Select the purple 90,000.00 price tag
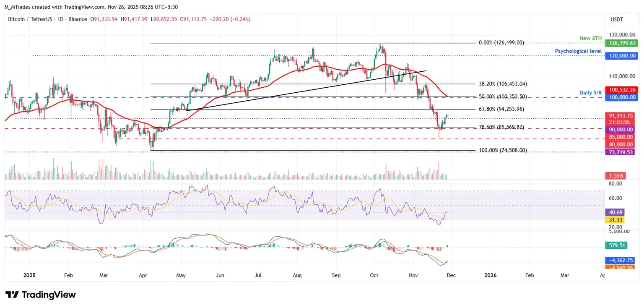This screenshot has height=308, width=644. pyautogui.click(x=621, y=130)
